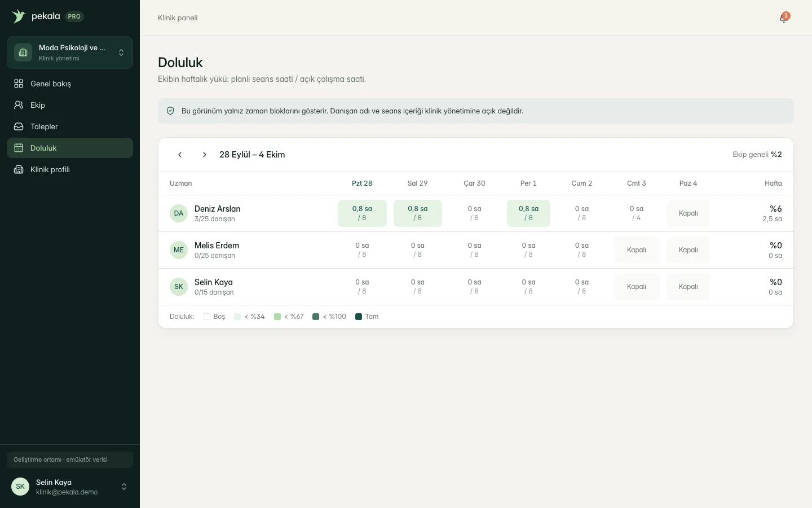Click Melis Erdem's name
This screenshot has height=508, width=812.
tap(217, 246)
